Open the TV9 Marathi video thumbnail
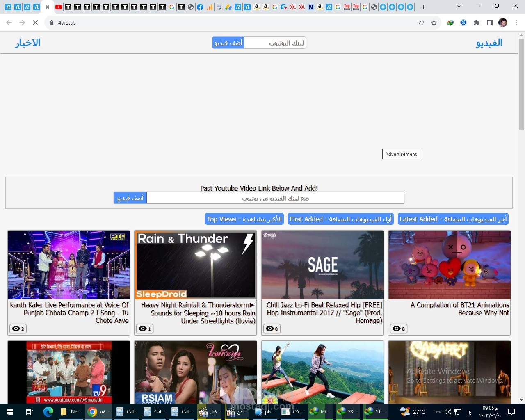The height and width of the screenshot is (420, 525). click(69, 372)
